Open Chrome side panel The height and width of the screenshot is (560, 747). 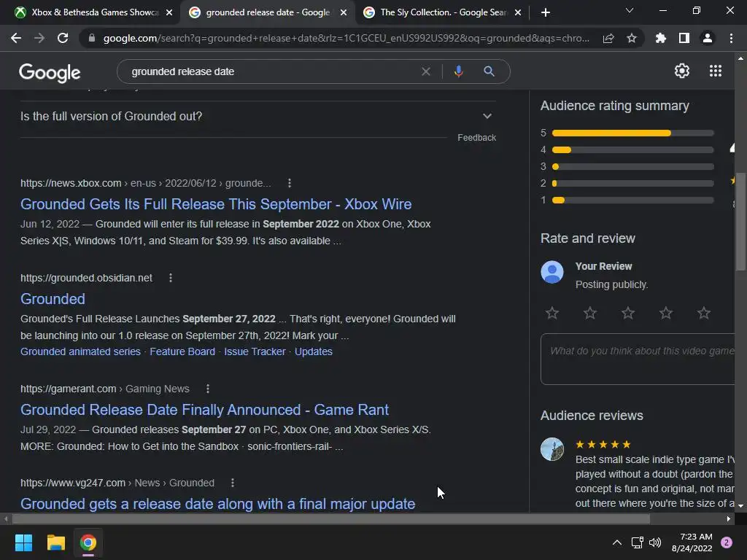pos(684,38)
